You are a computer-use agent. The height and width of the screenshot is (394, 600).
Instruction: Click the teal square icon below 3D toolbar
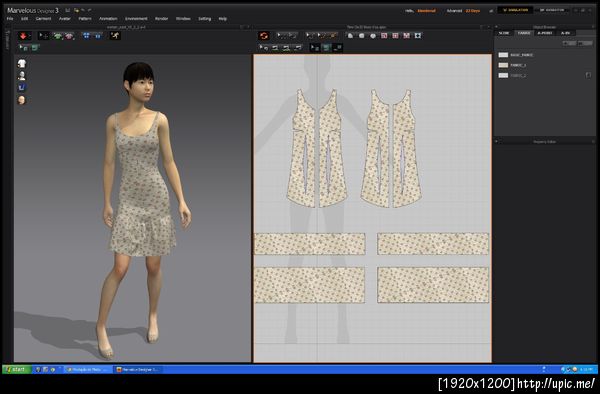coord(34,48)
